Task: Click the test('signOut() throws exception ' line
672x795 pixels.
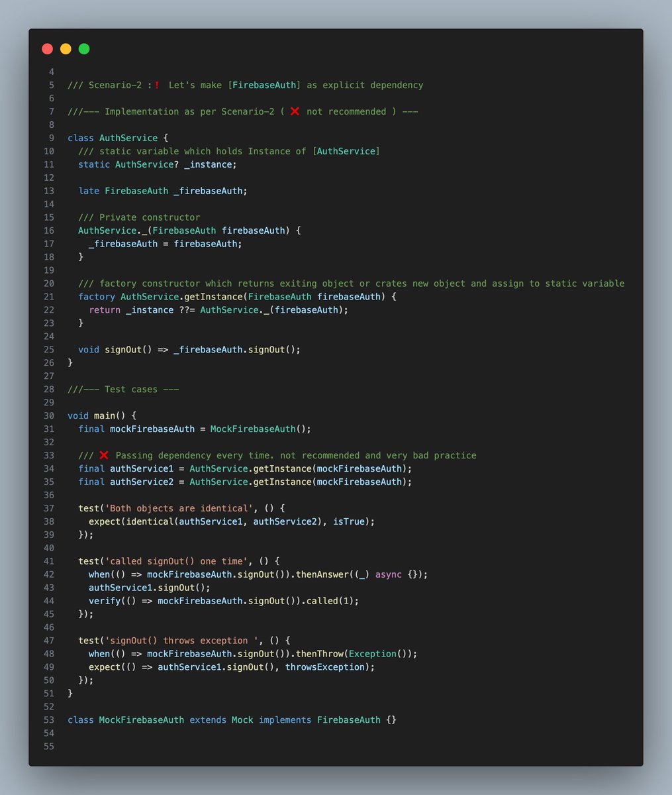Action: tap(184, 641)
